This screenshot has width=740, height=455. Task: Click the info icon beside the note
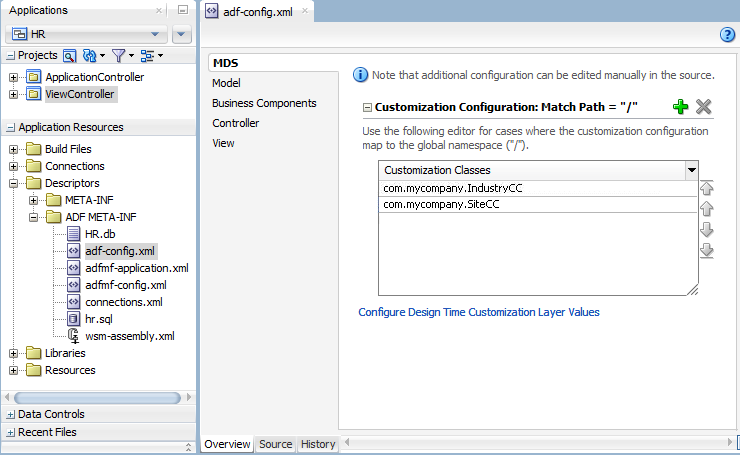point(360,75)
